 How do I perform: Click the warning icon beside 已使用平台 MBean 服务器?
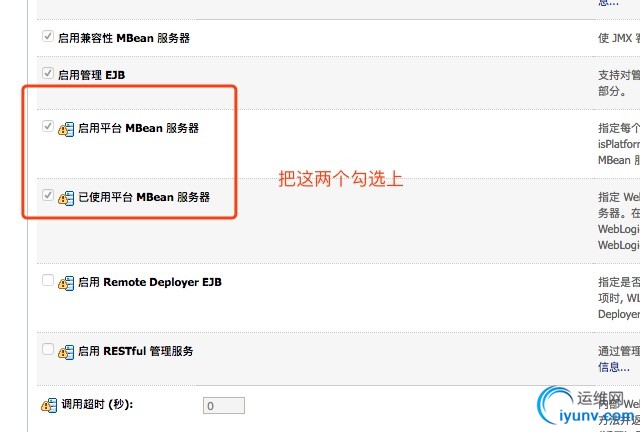coord(67,198)
